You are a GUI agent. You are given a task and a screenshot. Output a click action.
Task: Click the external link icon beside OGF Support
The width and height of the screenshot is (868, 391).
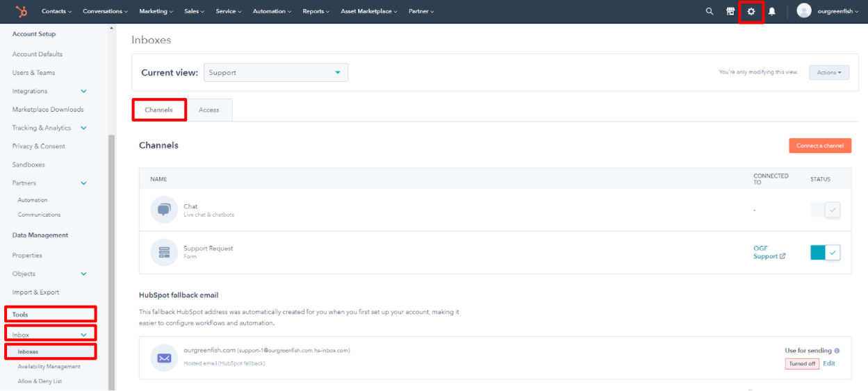783,256
